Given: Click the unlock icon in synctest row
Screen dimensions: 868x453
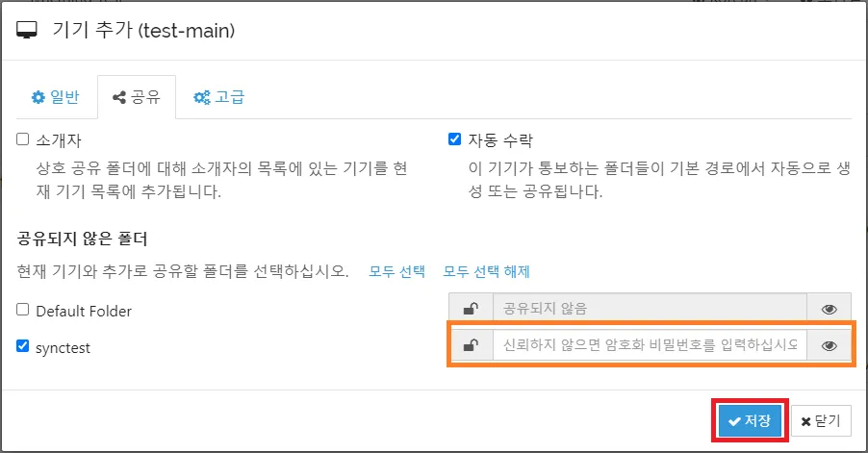Looking at the screenshot, I should [x=471, y=346].
